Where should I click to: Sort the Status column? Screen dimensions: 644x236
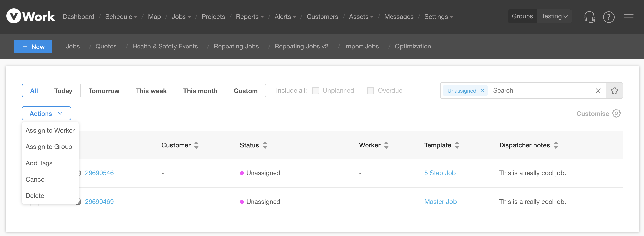(265, 145)
